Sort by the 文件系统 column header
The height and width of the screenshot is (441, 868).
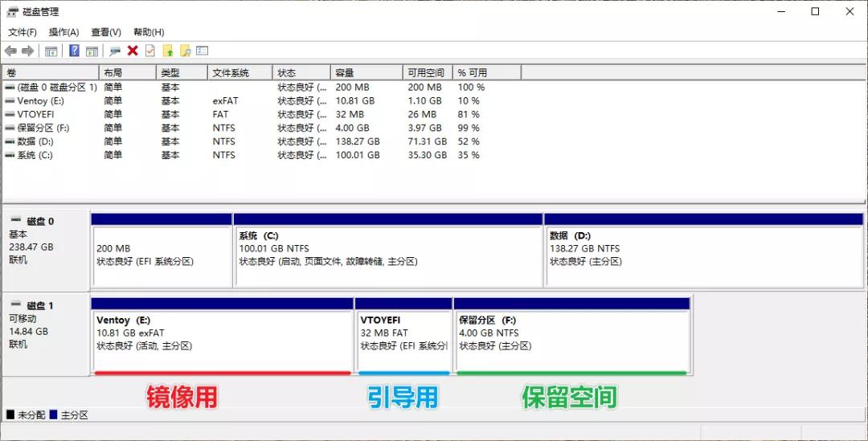240,72
